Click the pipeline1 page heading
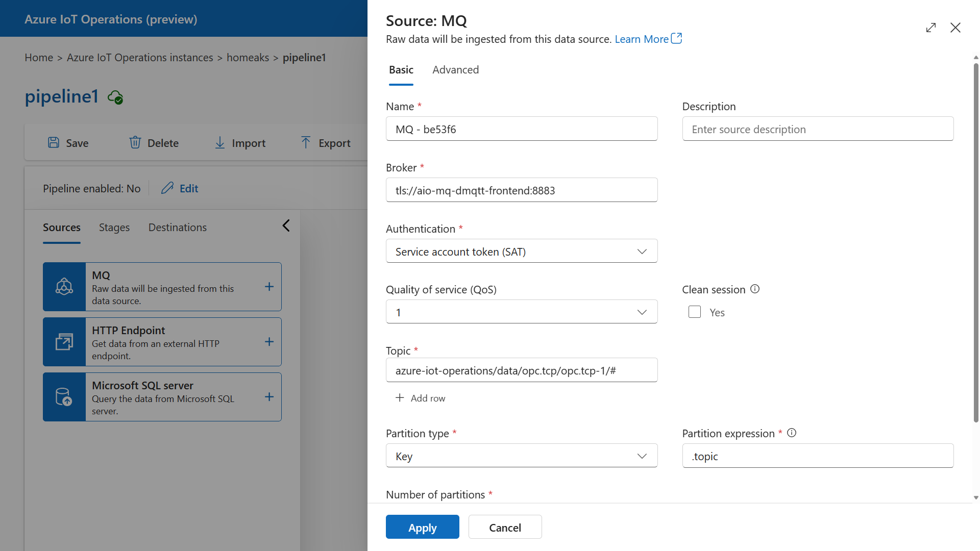Screen dimensions: 980x551 (61, 96)
